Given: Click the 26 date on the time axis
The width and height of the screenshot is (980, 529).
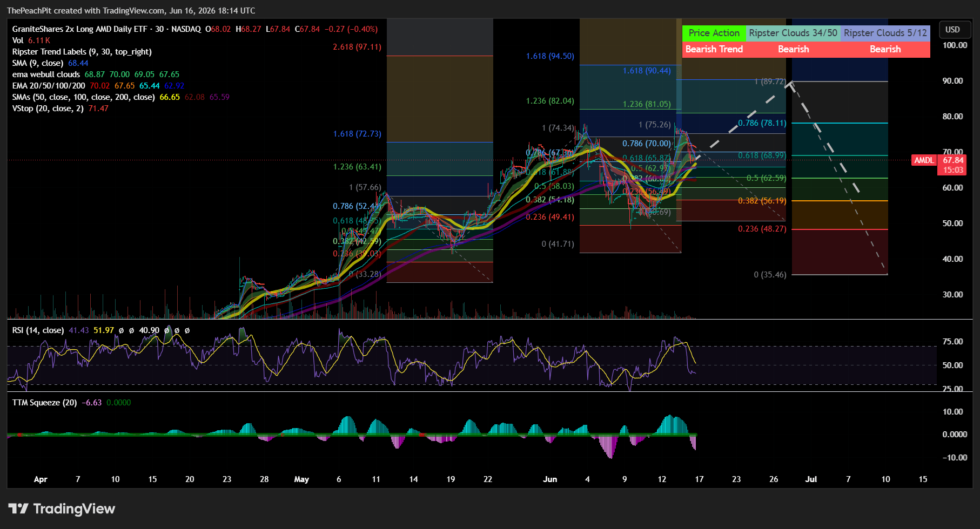Looking at the screenshot, I should (774, 479).
